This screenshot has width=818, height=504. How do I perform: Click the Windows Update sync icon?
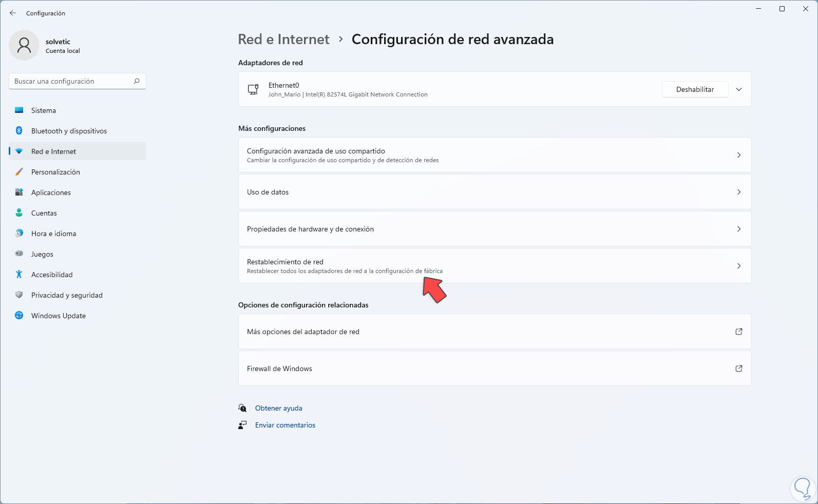point(19,316)
